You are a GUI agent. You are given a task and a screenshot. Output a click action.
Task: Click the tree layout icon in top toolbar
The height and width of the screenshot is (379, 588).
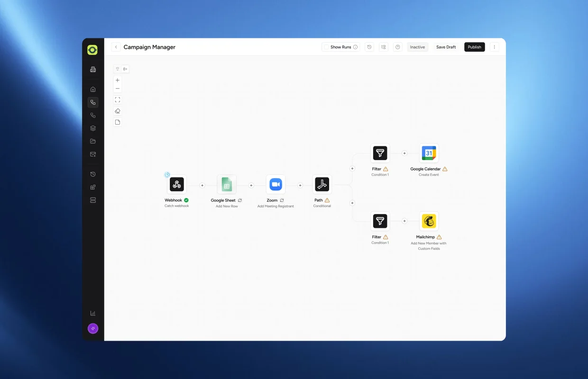[384, 47]
